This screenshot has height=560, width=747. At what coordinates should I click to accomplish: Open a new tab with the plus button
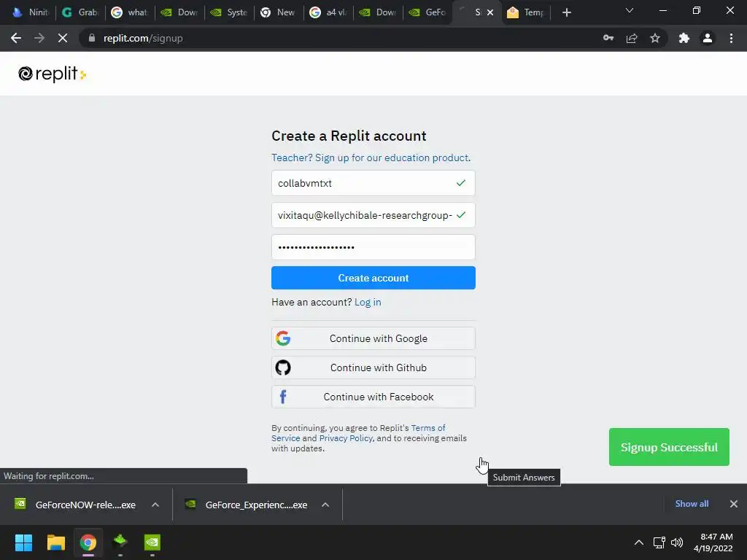point(566,12)
